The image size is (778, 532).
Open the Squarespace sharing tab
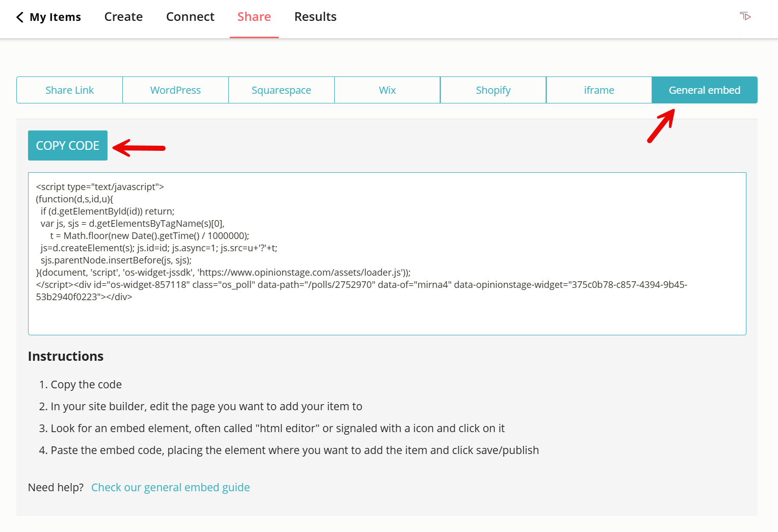[x=281, y=90]
